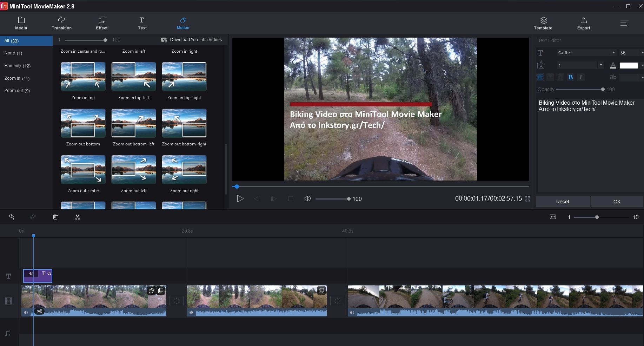Open the white text color swatch
This screenshot has width=644, height=346.
(629, 66)
